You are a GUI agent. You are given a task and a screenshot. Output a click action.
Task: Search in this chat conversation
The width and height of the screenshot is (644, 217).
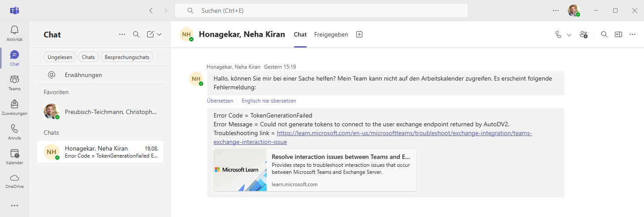coord(604,34)
